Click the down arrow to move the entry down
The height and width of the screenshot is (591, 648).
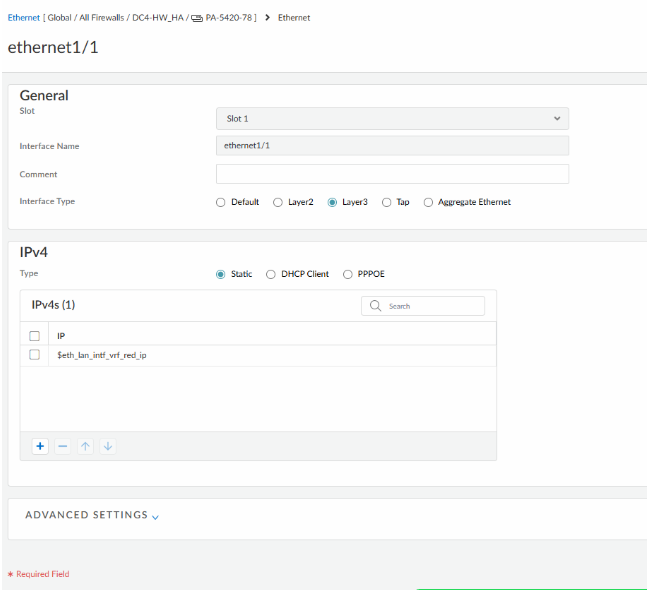108,446
